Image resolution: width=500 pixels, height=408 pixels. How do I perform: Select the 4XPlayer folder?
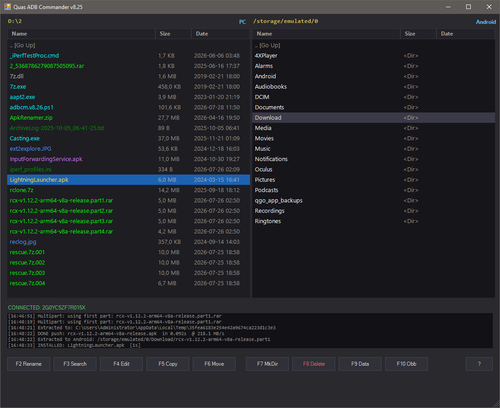[373, 56]
